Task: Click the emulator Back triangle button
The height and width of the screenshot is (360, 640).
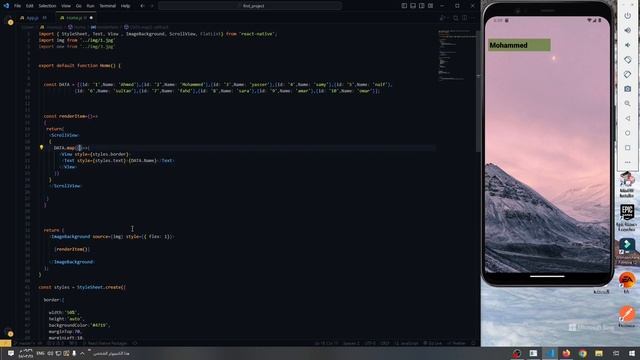Action: click(627, 118)
